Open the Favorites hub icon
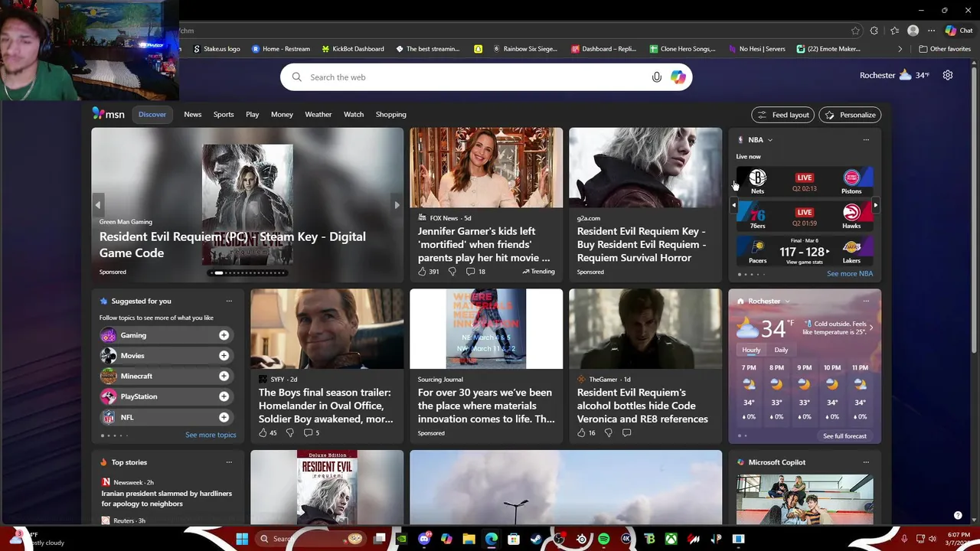The height and width of the screenshot is (551, 980). (x=894, y=31)
